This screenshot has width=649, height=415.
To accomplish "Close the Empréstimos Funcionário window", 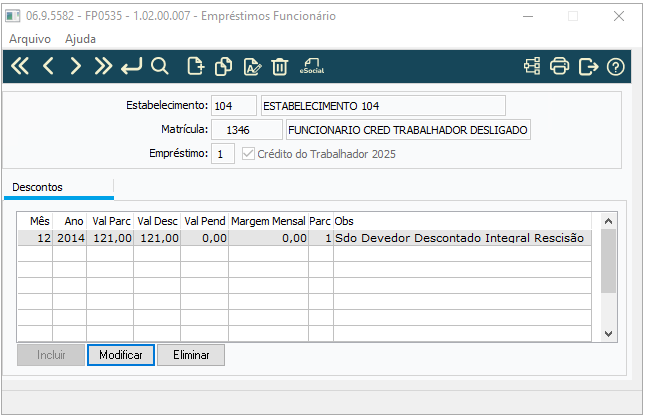I will click(619, 16).
